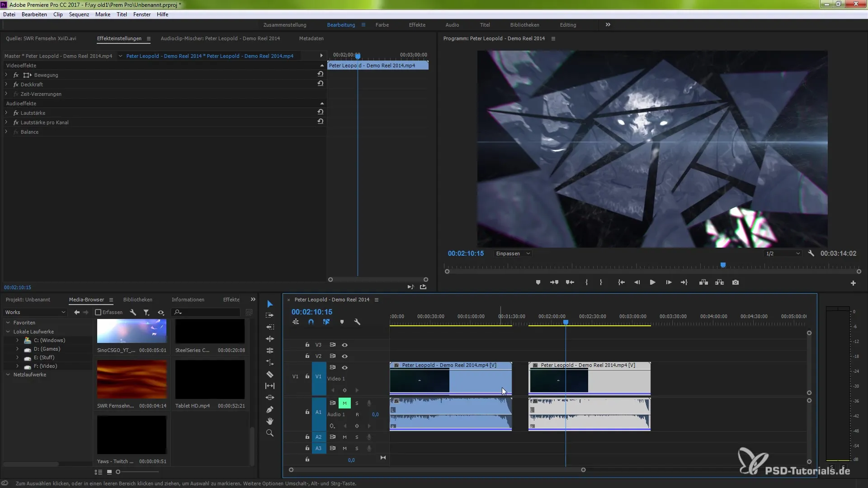Open SWR Fernsehn thumbnail in Media Browser
The height and width of the screenshot is (488, 868).
point(132,380)
